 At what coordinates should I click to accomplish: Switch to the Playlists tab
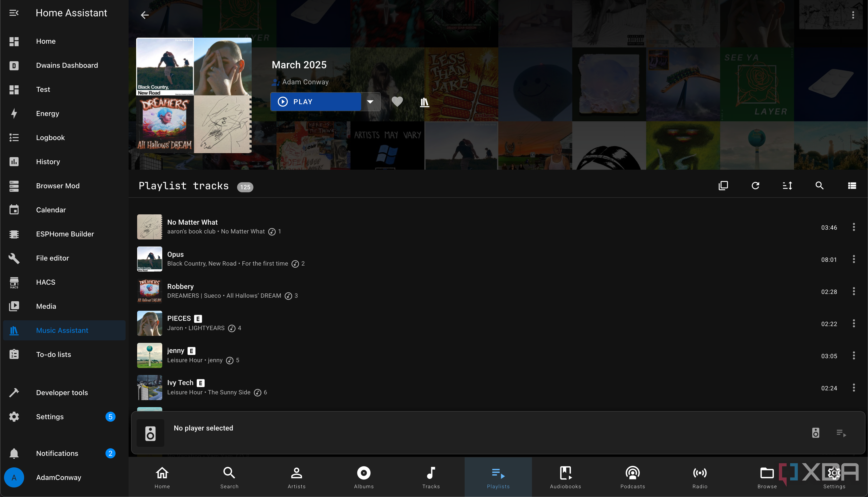click(x=498, y=477)
